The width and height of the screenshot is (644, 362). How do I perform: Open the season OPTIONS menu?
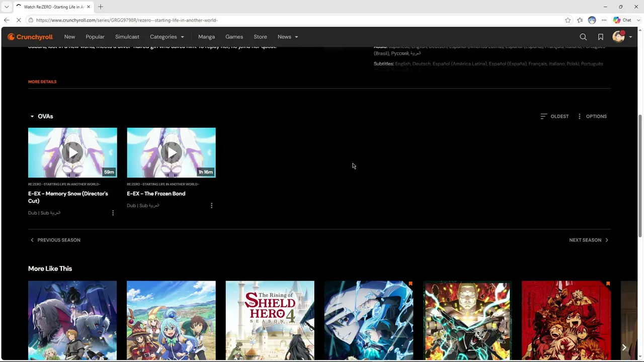coord(592,116)
